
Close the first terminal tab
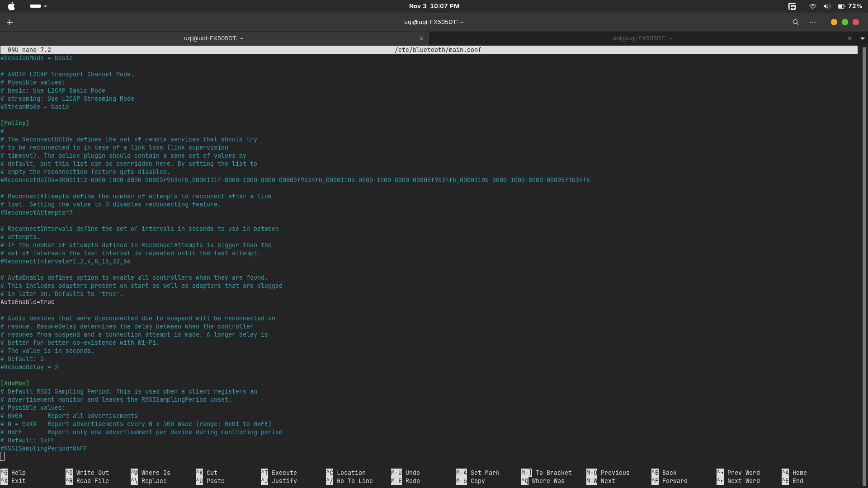click(x=421, y=38)
